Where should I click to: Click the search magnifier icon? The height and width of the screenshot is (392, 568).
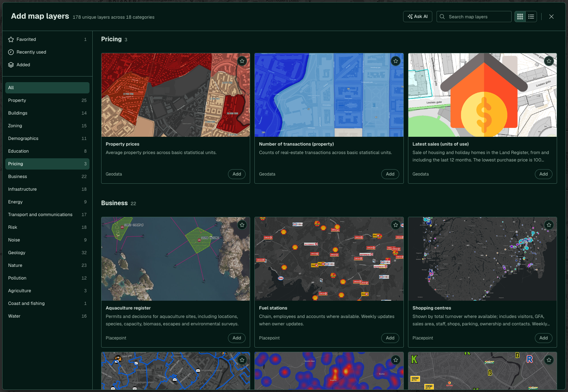442,17
